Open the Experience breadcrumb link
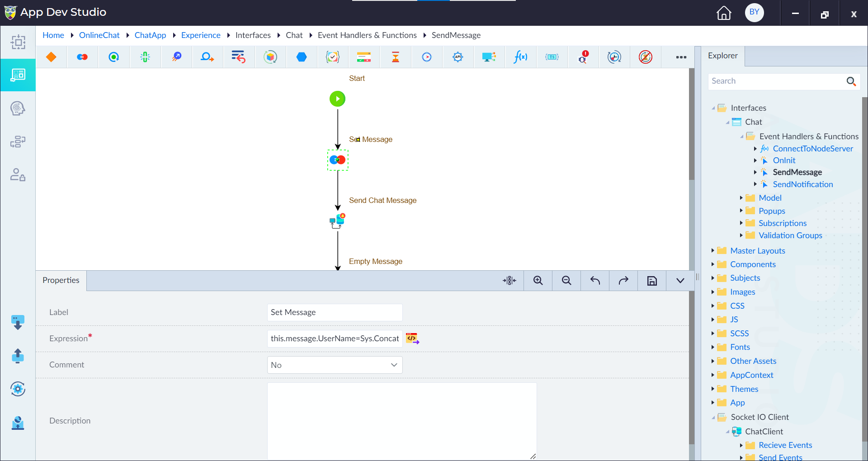Screen dimensions: 868x461 pos(201,35)
